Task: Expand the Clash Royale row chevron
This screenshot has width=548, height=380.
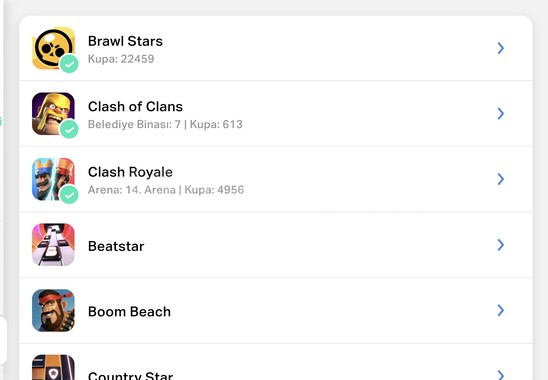Action: tap(500, 179)
